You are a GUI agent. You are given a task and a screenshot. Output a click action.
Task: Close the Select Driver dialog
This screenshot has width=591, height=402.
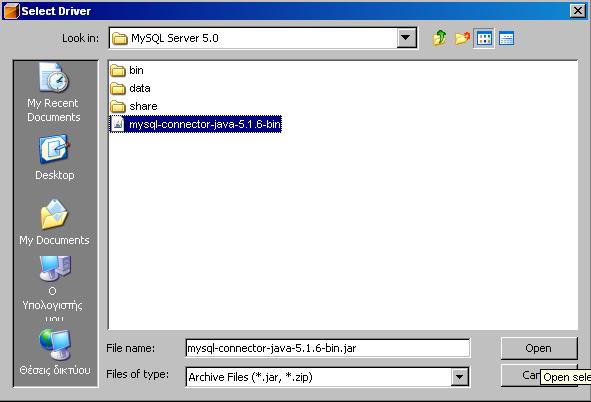click(577, 11)
